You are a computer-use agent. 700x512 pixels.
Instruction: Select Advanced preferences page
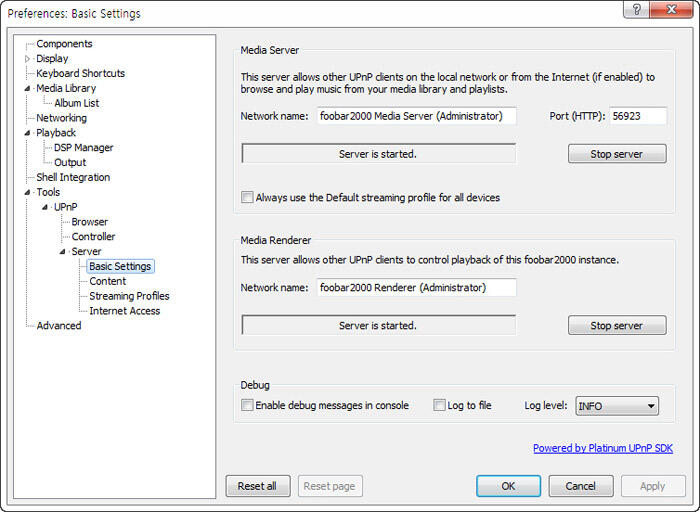[x=59, y=326]
